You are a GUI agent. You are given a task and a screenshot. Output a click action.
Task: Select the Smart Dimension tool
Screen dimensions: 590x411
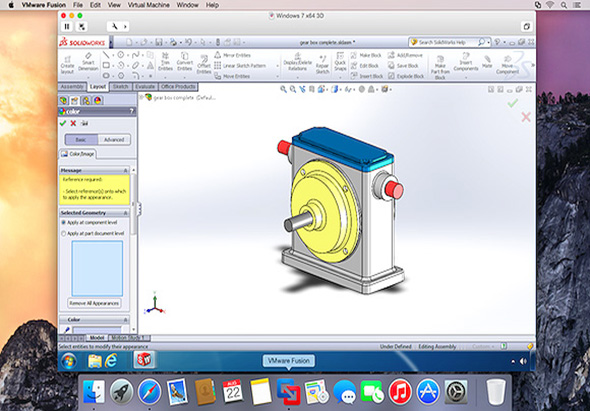tap(88, 62)
